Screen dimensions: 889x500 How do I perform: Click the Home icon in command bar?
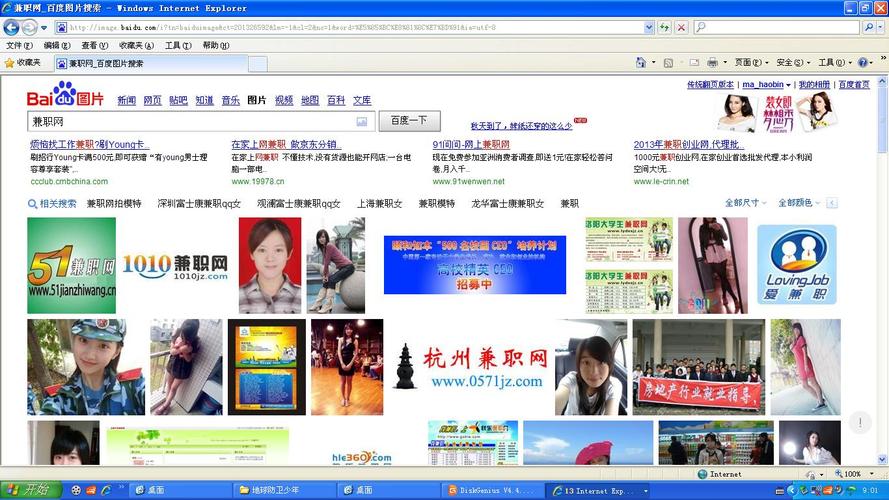pyautogui.click(x=641, y=62)
